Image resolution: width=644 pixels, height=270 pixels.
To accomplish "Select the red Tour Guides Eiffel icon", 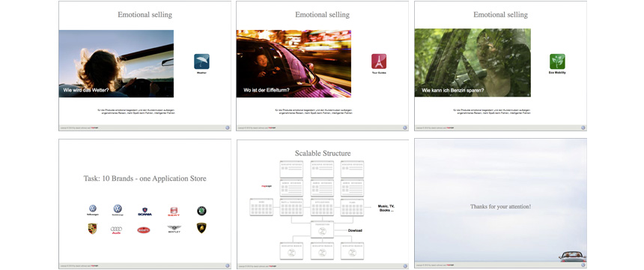I will click(x=379, y=61).
